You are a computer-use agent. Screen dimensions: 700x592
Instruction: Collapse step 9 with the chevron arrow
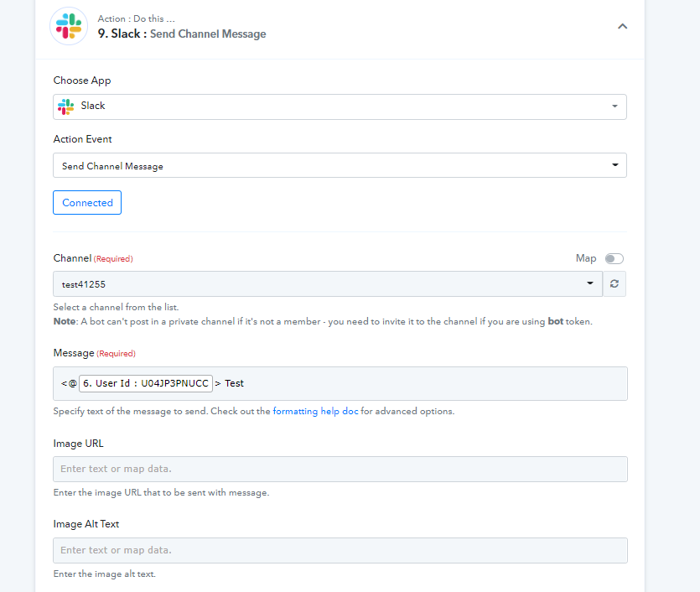point(622,26)
